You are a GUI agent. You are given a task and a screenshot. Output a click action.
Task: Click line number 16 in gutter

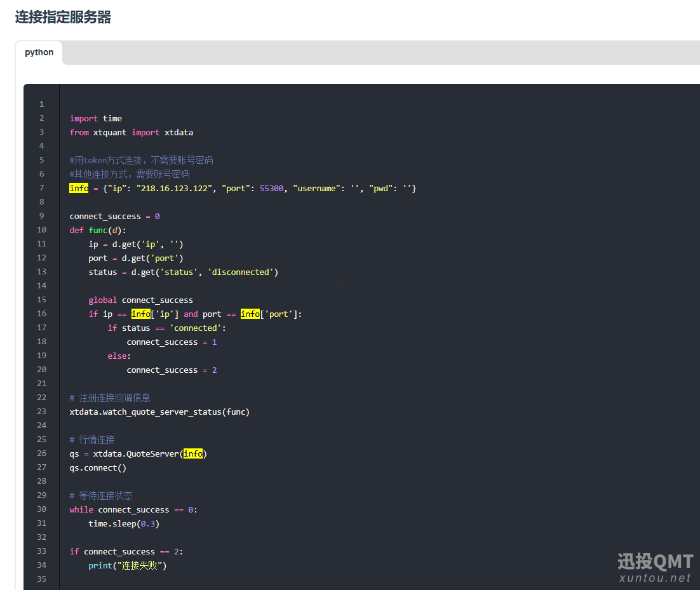41,314
